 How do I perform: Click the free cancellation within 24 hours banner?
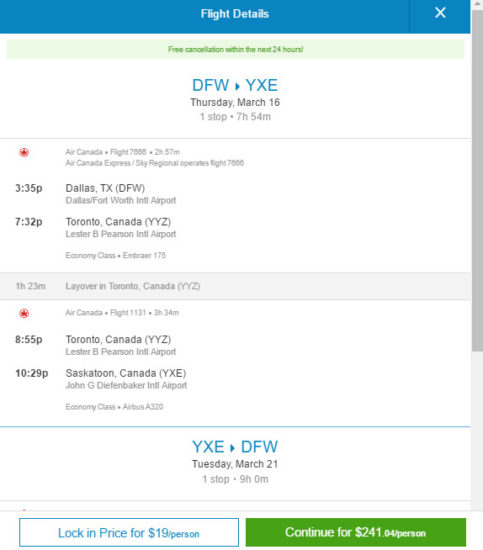click(x=235, y=49)
